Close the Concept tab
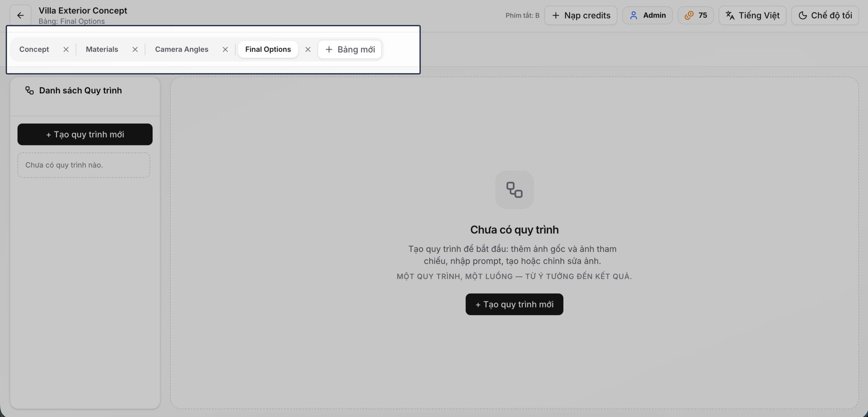This screenshot has width=868, height=417. (x=66, y=49)
